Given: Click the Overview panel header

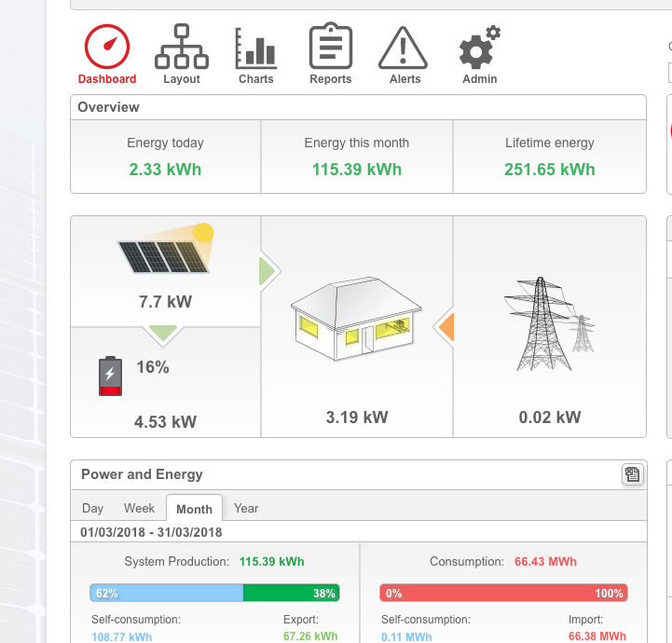Looking at the screenshot, I should tap(358, 107).
